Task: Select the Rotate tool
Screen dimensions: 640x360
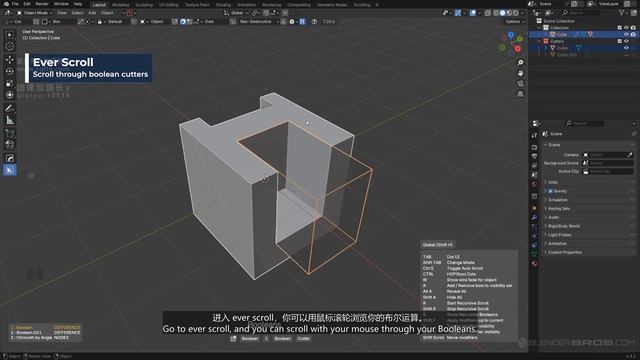Action: click(x=10, y=71)
